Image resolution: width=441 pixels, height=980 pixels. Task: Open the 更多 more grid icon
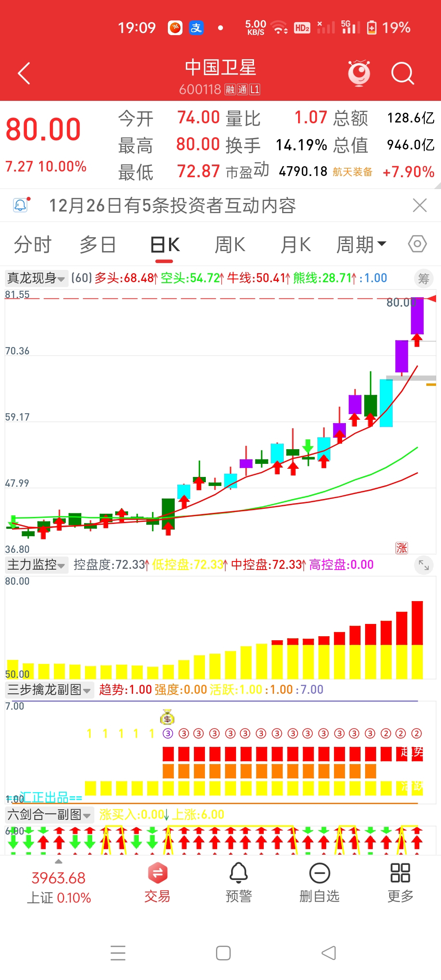pyautogui.click(x=400, y=883)
